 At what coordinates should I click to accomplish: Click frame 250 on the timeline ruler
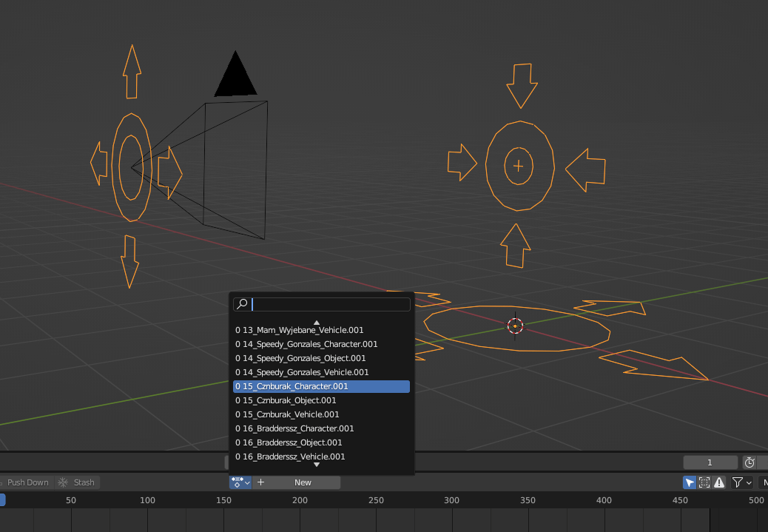(376, 500)
